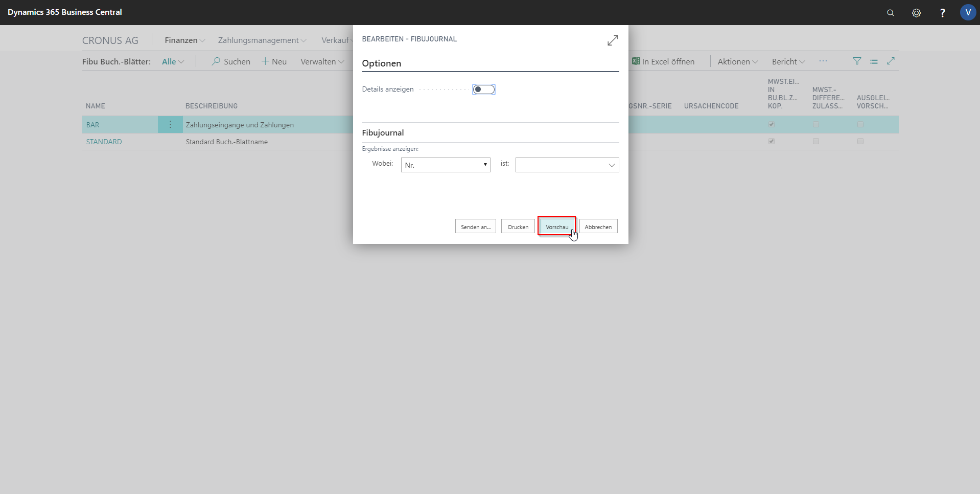The height and width of the screenshot is (494, 980).
Task: Open the STANDARD journal batch link
Action: [x=104, y=142]
